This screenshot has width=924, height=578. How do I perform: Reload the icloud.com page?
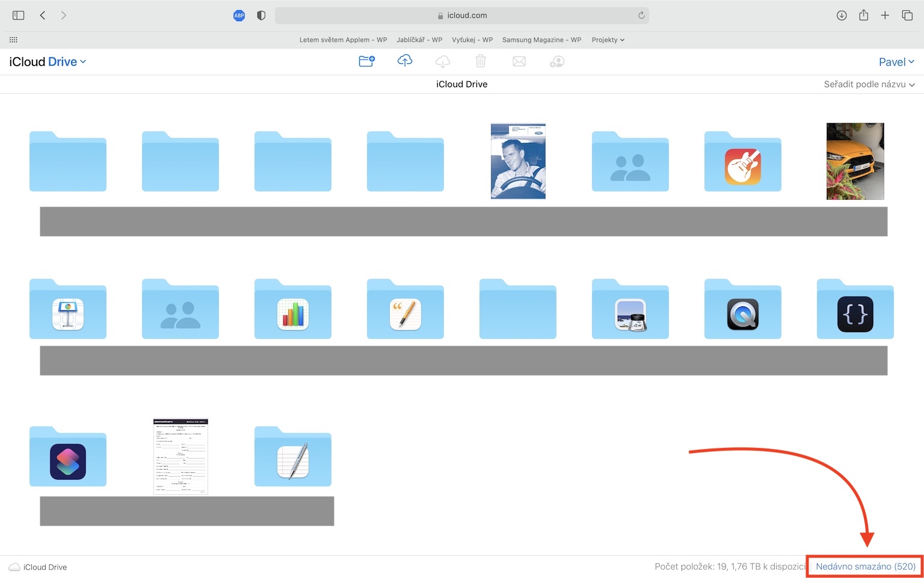(x=641, y=16)
